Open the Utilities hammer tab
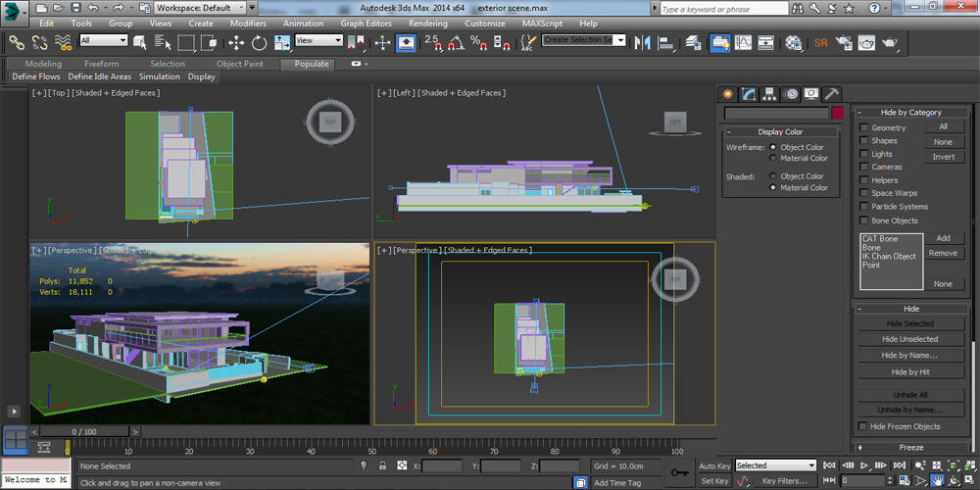 pyautogui.click(x=831, y=94)
